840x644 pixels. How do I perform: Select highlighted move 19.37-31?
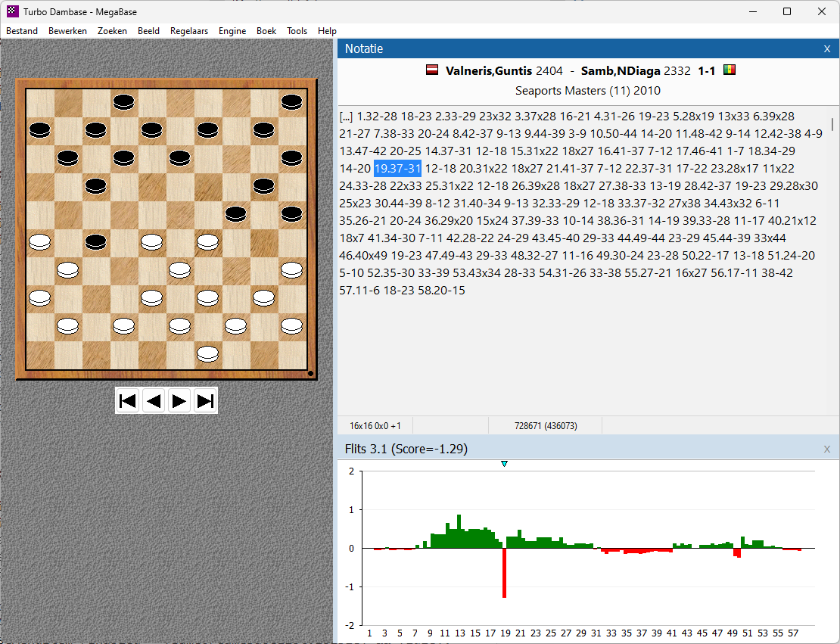point(397,168)
